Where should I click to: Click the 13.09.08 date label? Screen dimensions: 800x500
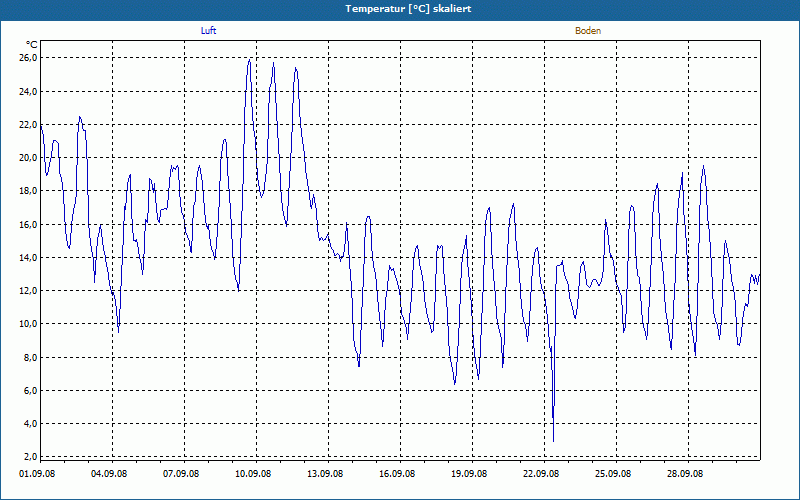point(325,473)
